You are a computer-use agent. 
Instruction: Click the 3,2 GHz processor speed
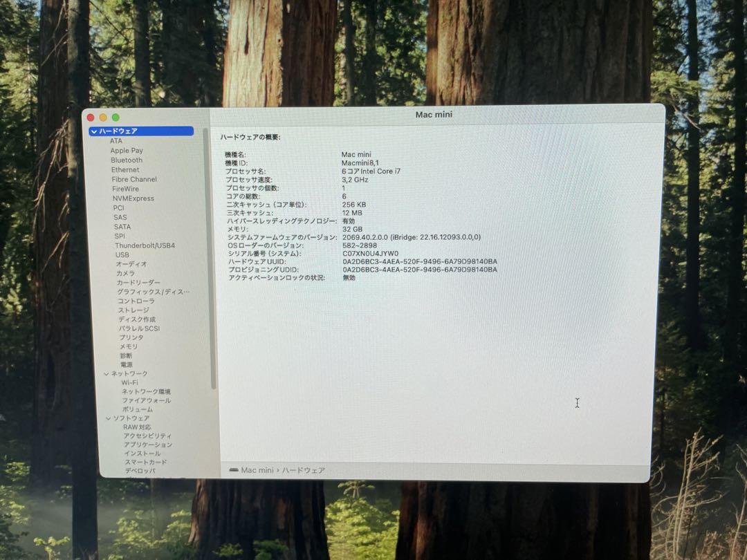[x=355, y=180]
